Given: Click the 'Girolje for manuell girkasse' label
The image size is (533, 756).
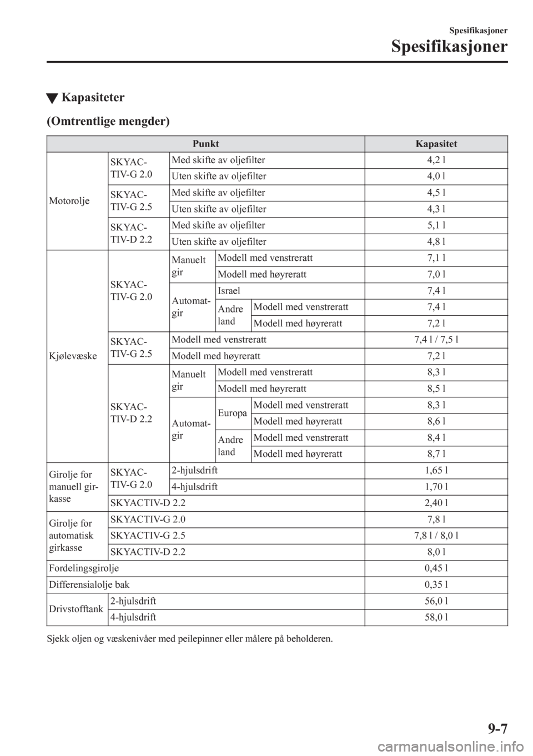Looking at the screenshot, I should pos(74,487).
